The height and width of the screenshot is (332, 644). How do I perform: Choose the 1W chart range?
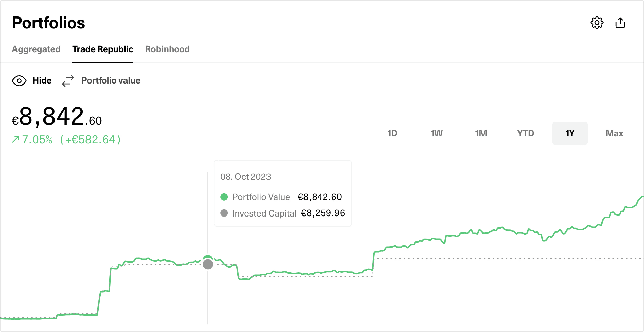click(436, 133)
